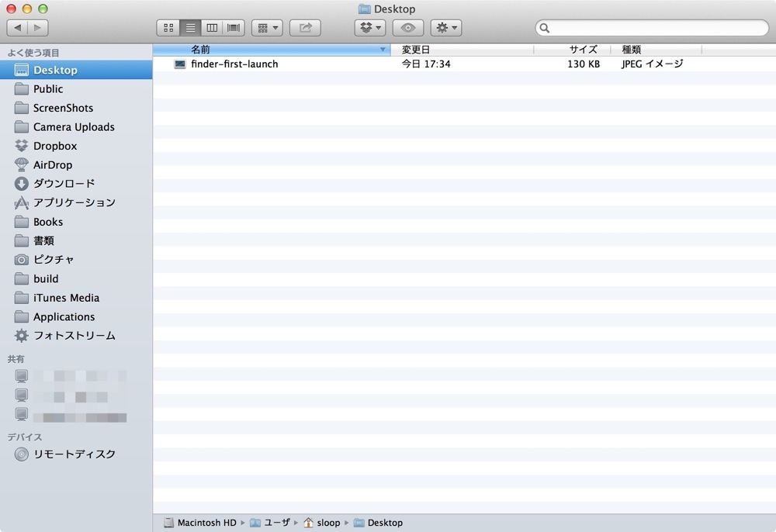
Task: Open the Public folder in sidebar
Action: (x=76, y=89)
